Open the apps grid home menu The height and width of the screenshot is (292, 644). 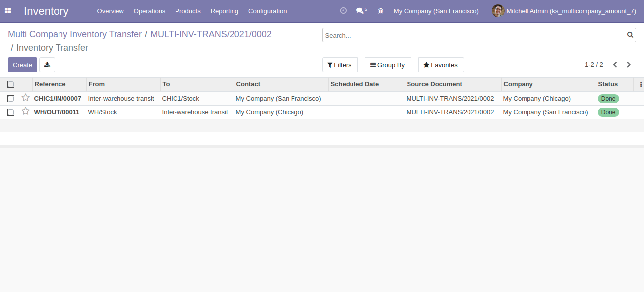point(8,11)
